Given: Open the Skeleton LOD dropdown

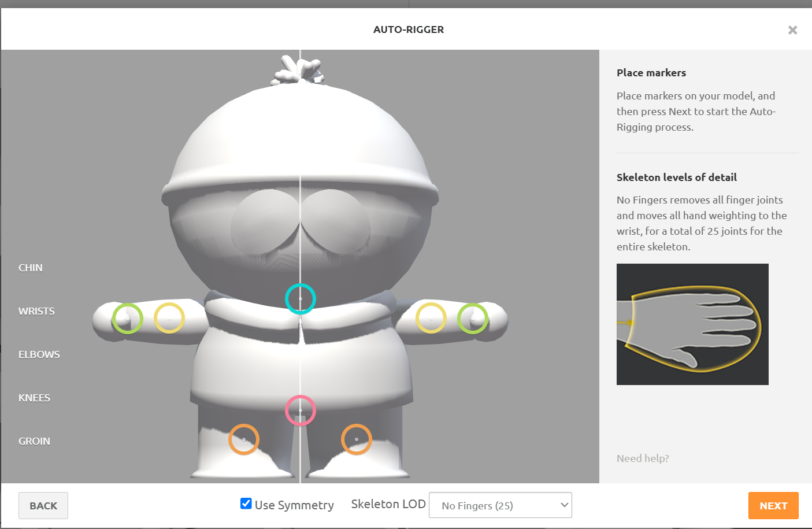Looking at the screenshot, I should coord(500,505).
